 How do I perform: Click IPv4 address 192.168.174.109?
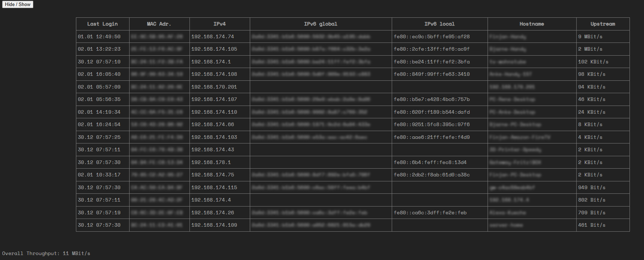tap(214, 225)
